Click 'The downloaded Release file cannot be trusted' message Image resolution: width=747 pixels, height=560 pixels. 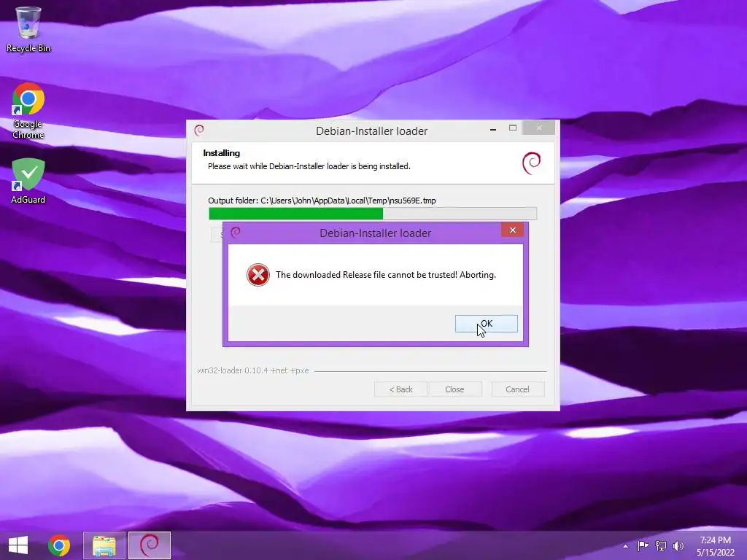386,275
